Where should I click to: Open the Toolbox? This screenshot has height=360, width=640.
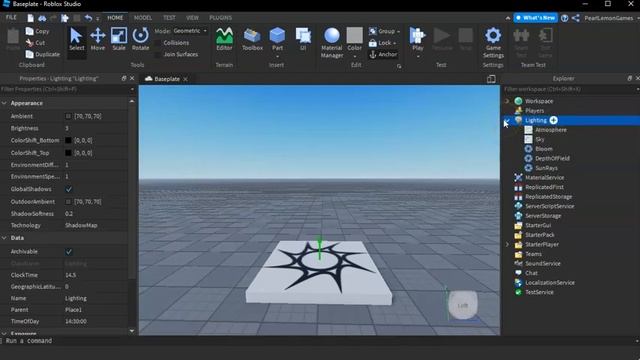point(252,40)
